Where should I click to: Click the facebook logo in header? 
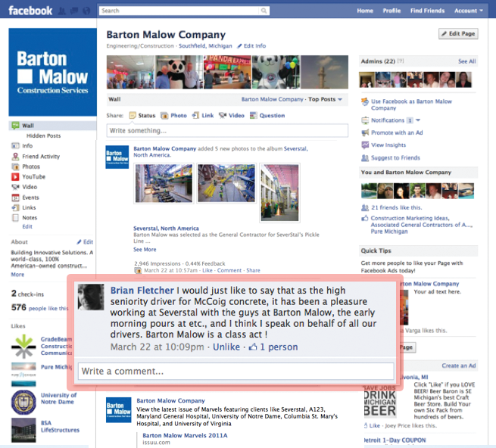[x=30, y=11]
